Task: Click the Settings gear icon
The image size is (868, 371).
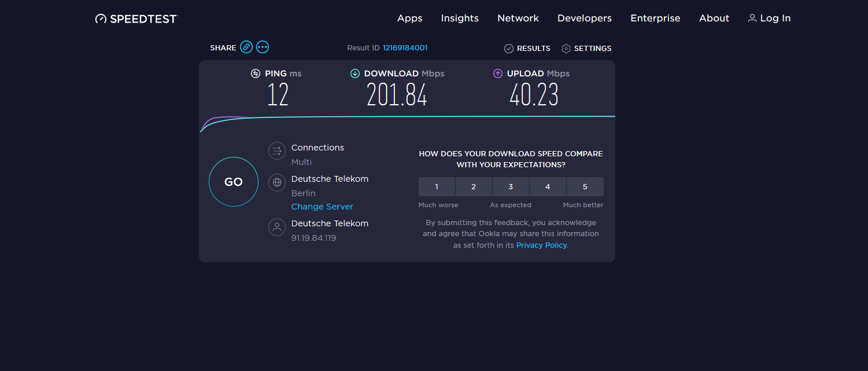Action: (x=566, y=49)
